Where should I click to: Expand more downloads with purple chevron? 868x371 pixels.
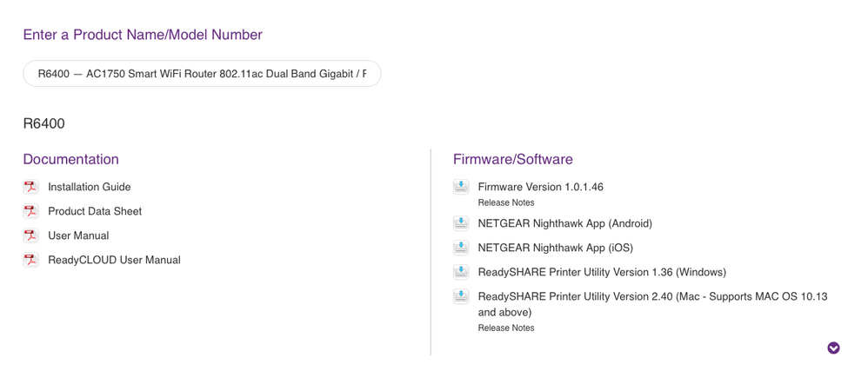[x=833, y=348]
